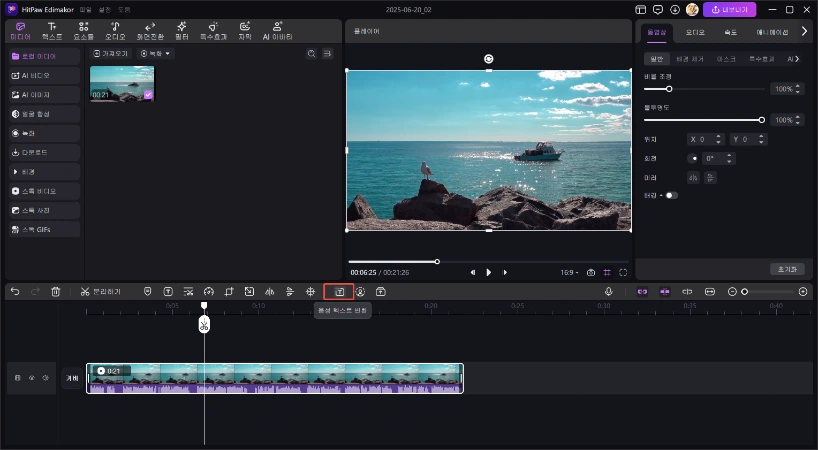Click the scale slider handle

tap(669, 89)
